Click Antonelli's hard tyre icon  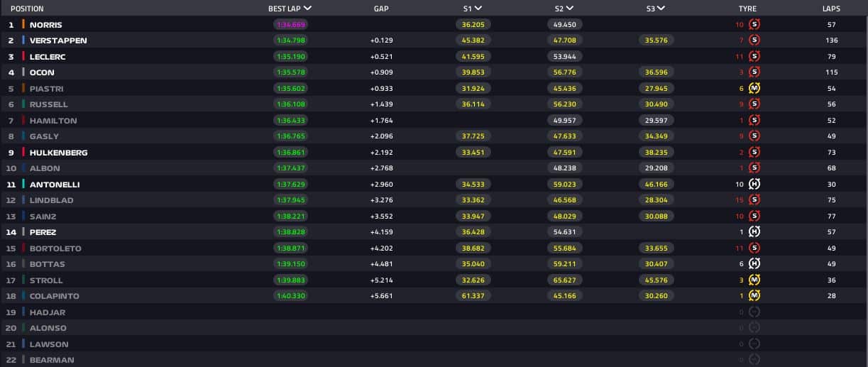pos(754,185)
